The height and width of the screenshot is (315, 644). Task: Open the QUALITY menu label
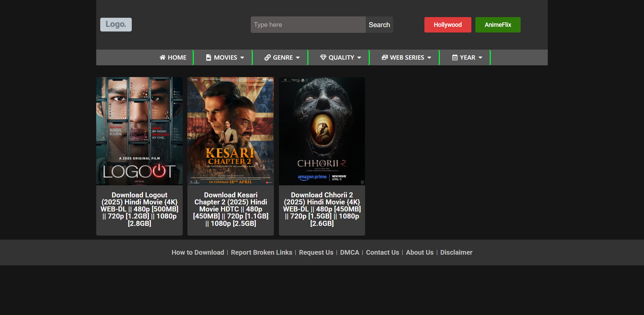click(341, 57)
